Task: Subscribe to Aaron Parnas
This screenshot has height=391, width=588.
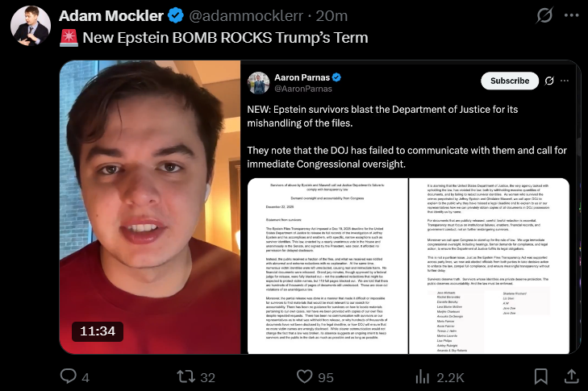Action: tap(510, 81)
